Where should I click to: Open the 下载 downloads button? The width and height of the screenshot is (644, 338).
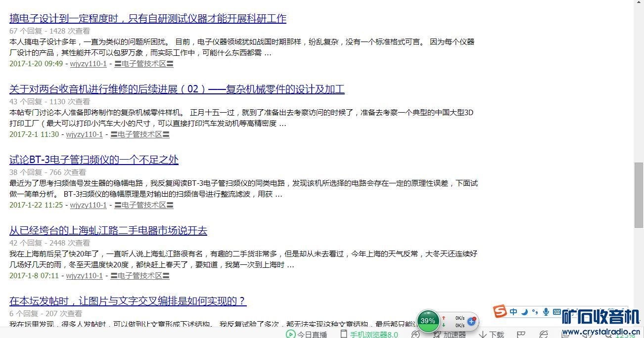click(491, 335)
